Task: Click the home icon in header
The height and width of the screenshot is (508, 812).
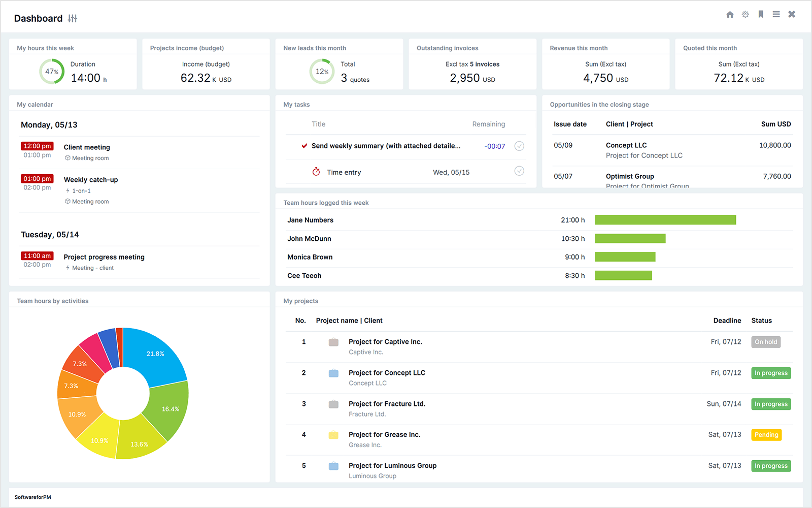Action: [730, 14]
